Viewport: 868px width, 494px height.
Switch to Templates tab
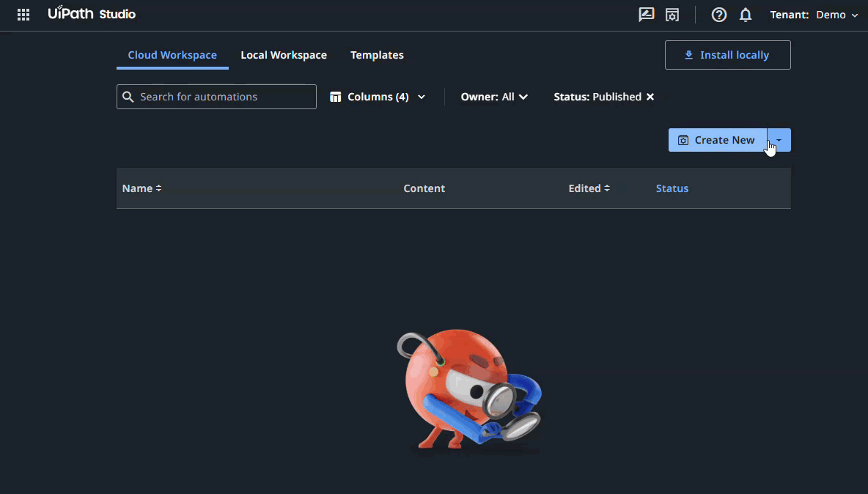pos(377,55)
